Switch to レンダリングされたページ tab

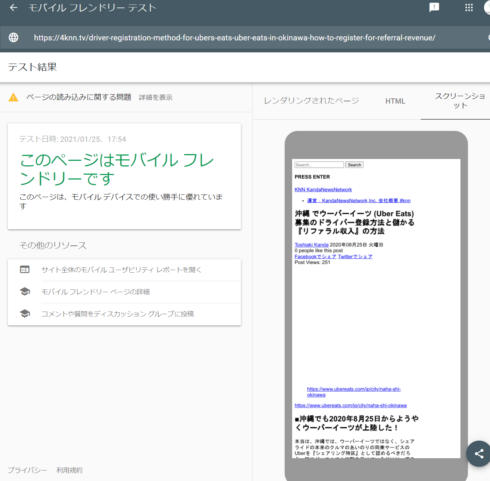[311, 101]
